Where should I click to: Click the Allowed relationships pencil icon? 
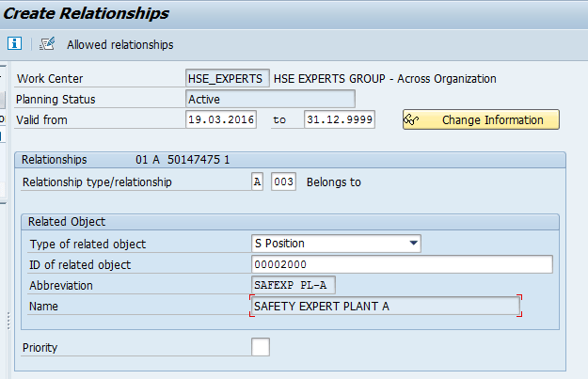coord(48,44)
